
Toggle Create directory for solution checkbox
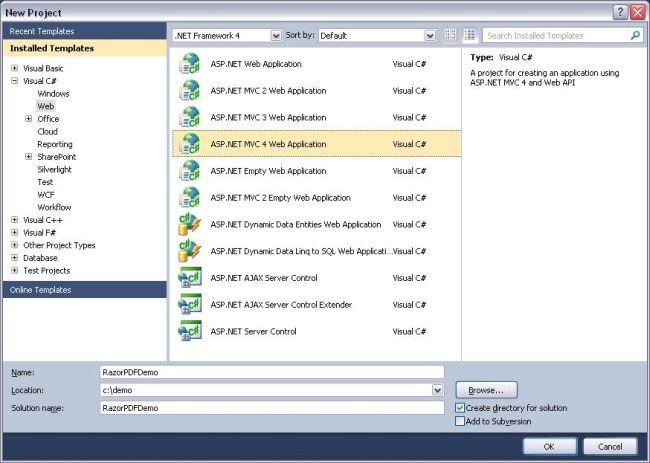point(460,408)
